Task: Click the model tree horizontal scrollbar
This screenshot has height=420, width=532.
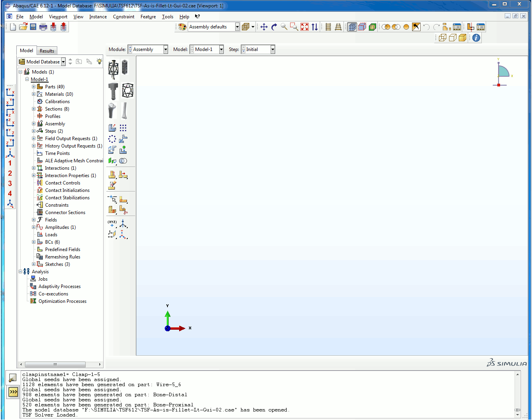Action: pyautogui.click(x=55, y=365)
